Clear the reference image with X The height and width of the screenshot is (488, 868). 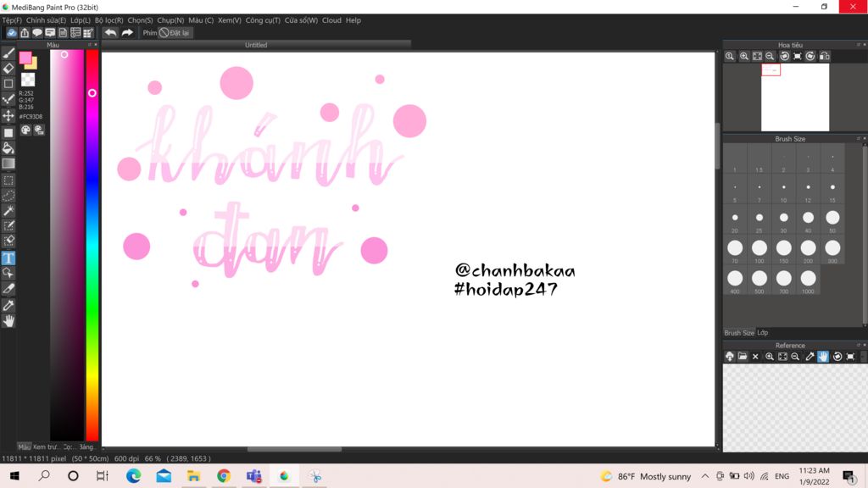(755, 357)
